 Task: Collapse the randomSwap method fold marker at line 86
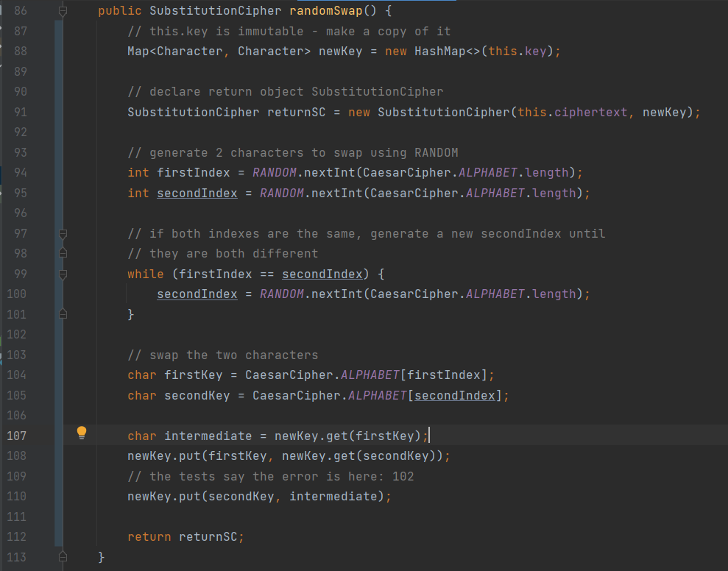(x=63, y=11)
